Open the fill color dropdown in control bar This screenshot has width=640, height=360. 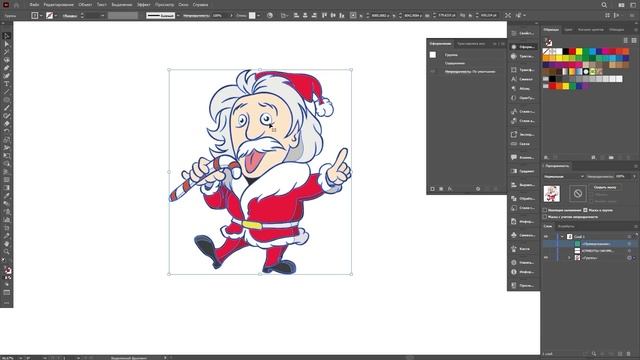pyautogui.click(x=41, y=16)
